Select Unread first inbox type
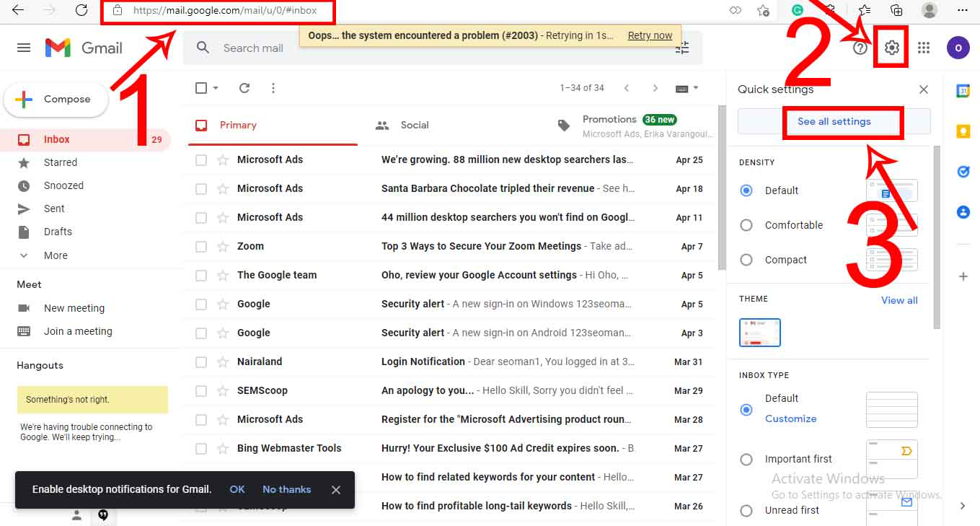 (746, 510)
